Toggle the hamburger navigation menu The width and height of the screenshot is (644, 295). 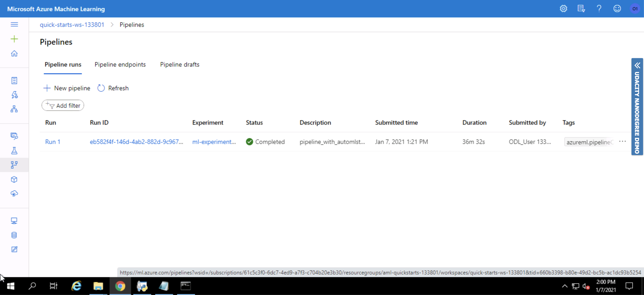tap(14, 24)
